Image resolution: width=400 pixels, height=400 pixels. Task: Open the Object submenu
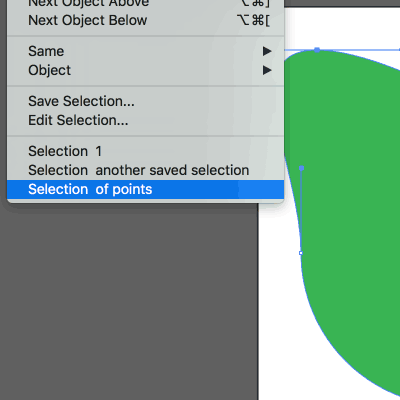point(145,70)
